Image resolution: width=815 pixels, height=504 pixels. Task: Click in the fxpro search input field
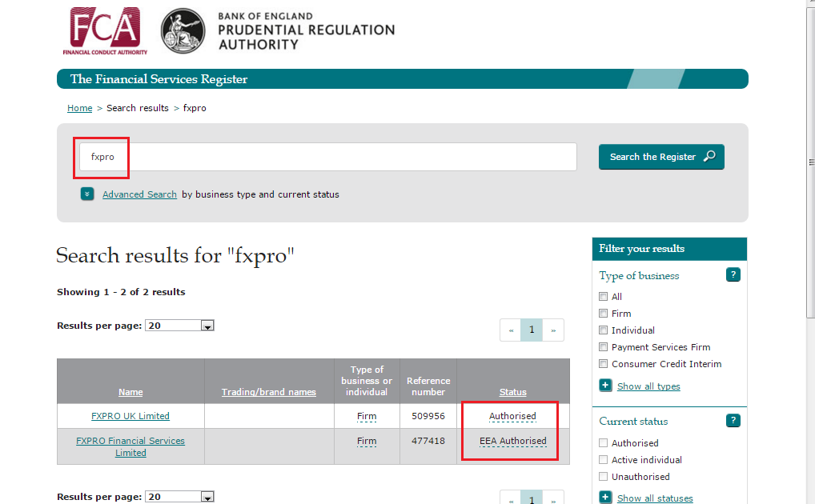[328, 157]
